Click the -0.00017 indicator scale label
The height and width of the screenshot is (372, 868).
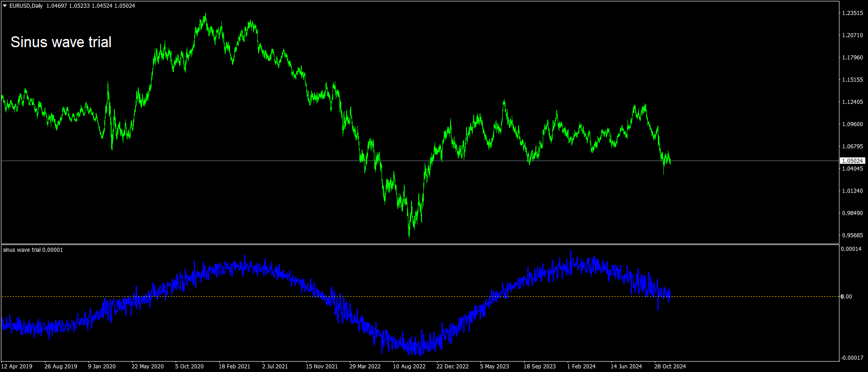(852, 358)
